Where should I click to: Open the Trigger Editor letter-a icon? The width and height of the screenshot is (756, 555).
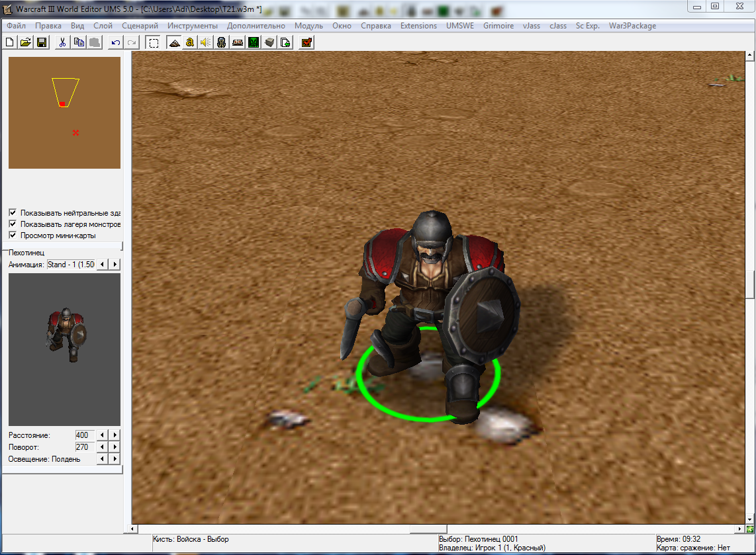(x=190, y=42)
